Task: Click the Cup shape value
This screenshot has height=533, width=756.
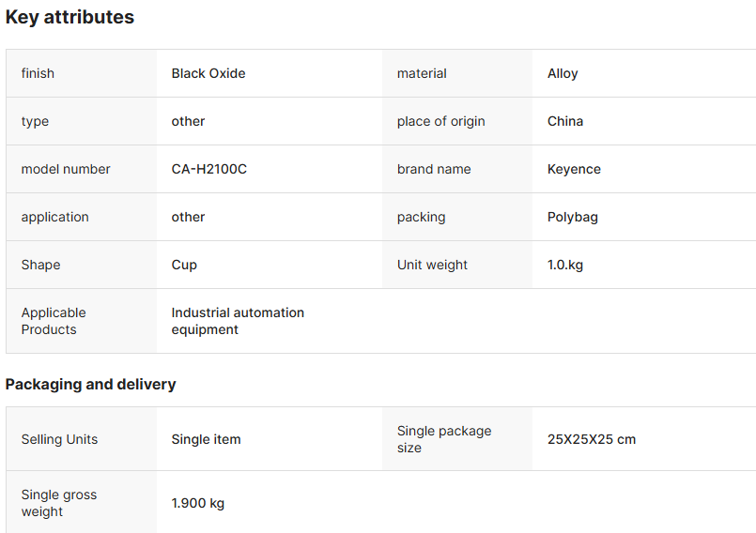Action: point(184,265)
